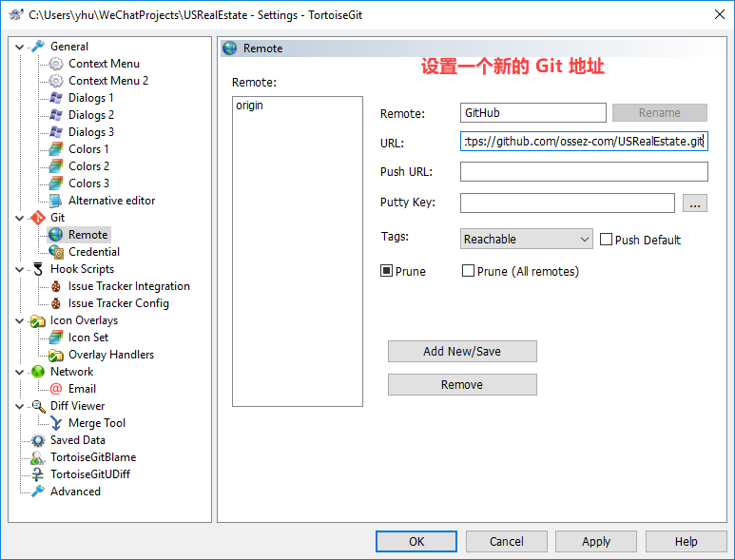The height and width of the screenshot is (560, 735).
Task: Click the Rename remote button
Action: 660,113
